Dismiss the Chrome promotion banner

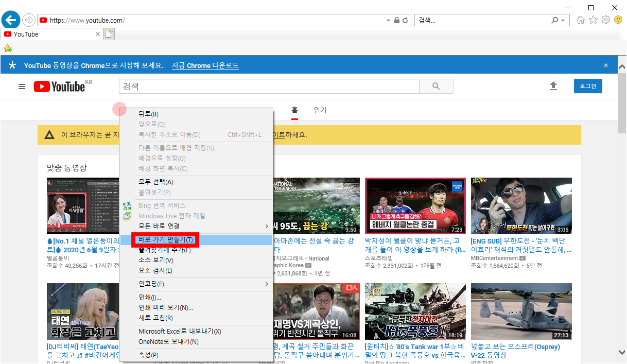click(x=606, y=65)
